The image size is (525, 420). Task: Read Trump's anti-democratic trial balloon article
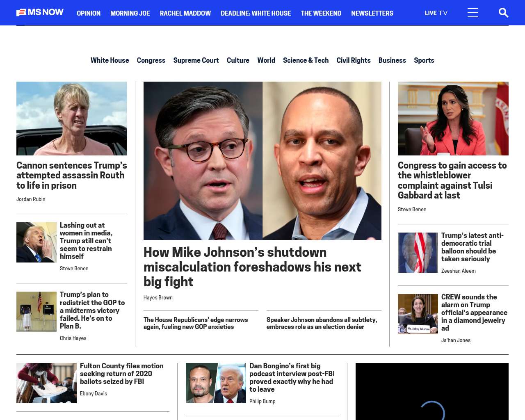[472, 247]
